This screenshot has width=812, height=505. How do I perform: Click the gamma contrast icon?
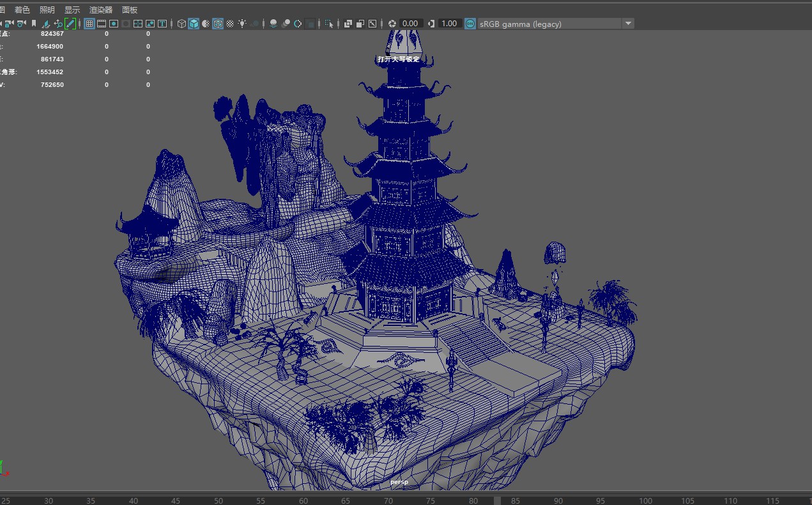click(432, 24)
